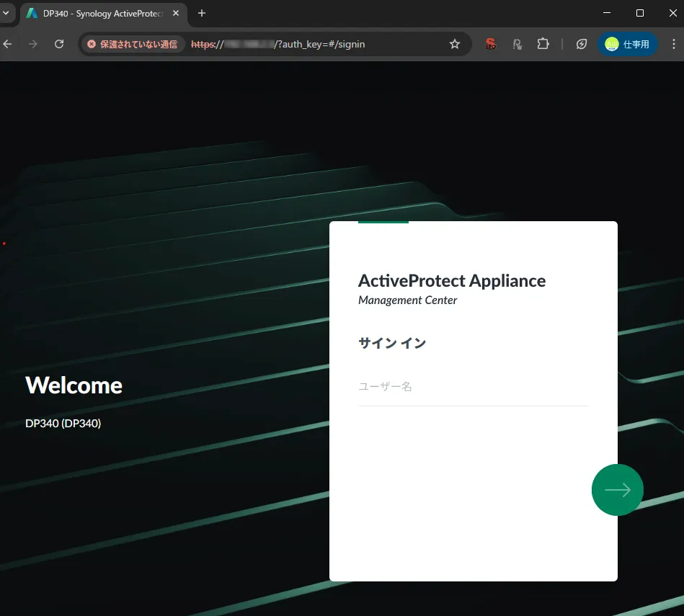This screenshot has height=616, width=684.
Task: Open the 仕事用 profile button
Action: point(627,44)
